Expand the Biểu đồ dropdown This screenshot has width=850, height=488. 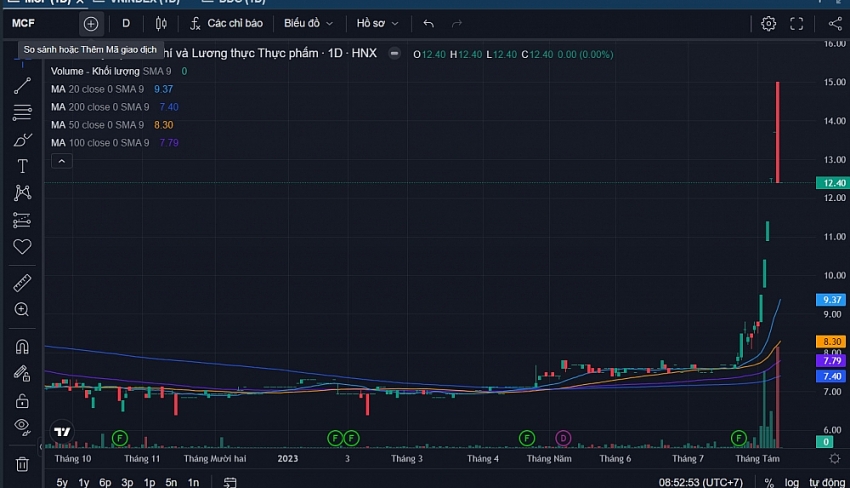(308, 23)
